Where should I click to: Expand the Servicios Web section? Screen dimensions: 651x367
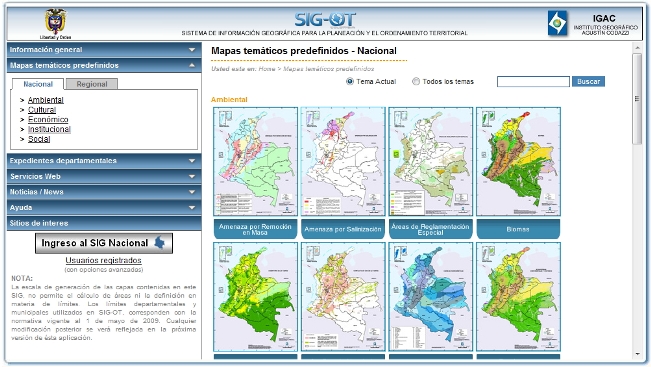tap(104, 176)
